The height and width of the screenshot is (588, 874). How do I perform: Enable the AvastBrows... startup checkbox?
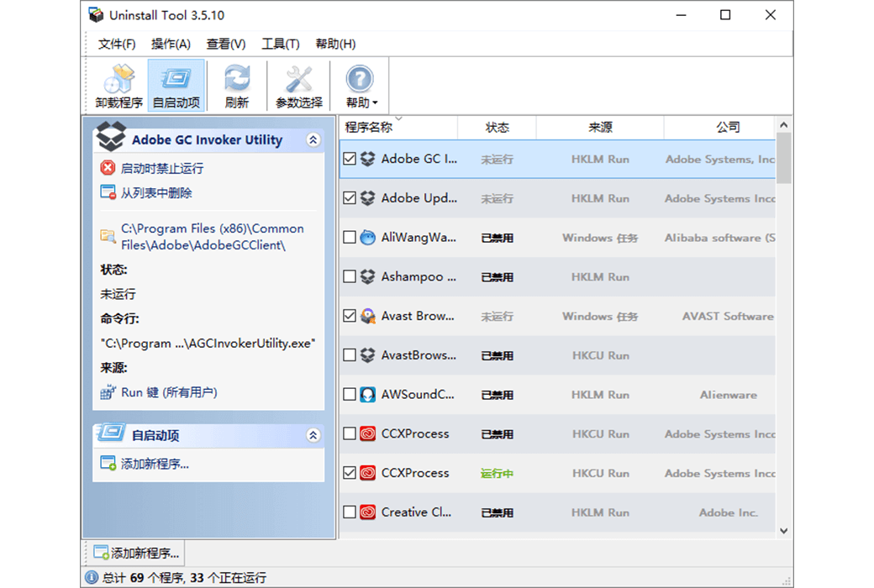tap(350, 355)
